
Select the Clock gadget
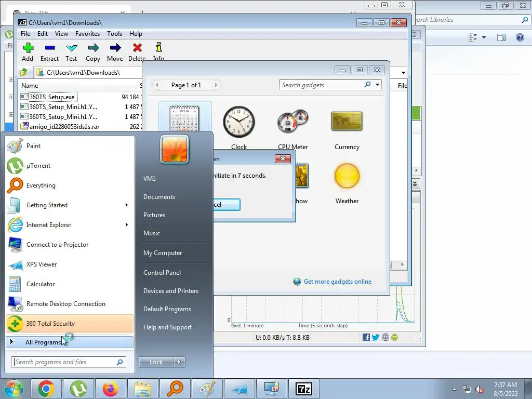(239, 128)
